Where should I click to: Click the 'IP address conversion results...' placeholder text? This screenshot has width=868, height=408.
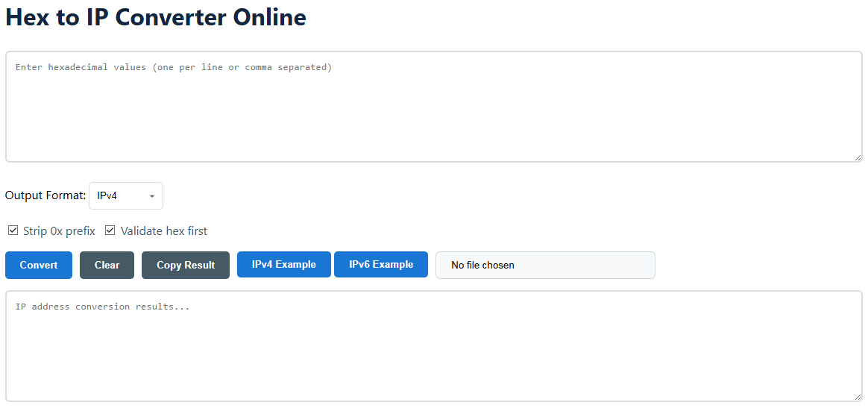click(x=102, y=307)
